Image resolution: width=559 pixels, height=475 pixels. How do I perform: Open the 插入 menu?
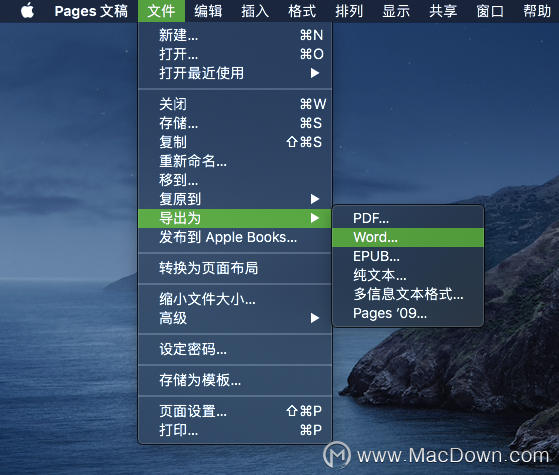[255, 11]
